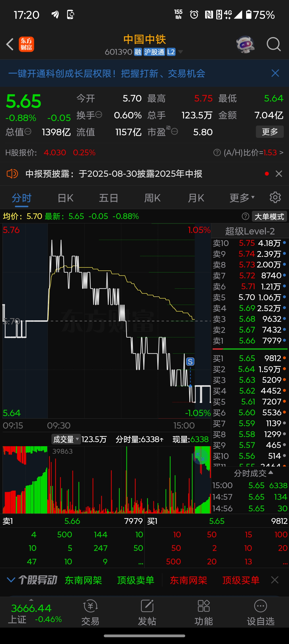Switch to the 月K tab

click(196, 198)
